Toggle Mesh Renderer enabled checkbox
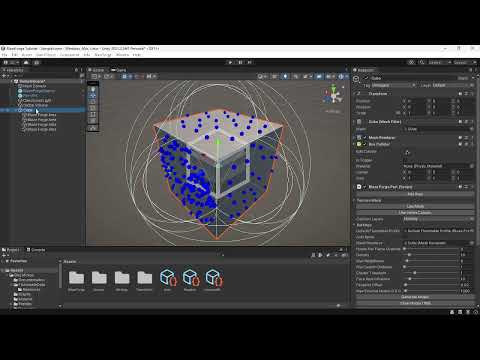 tap(365, 138)
